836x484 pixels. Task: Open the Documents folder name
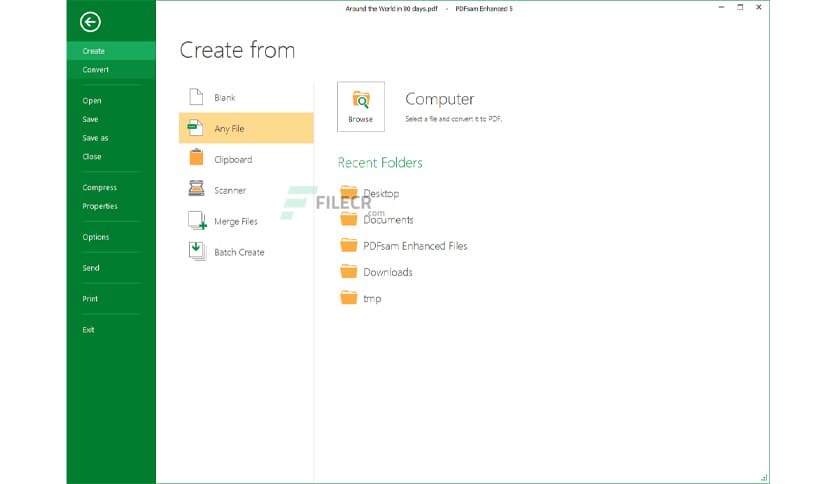pos(388,220)
